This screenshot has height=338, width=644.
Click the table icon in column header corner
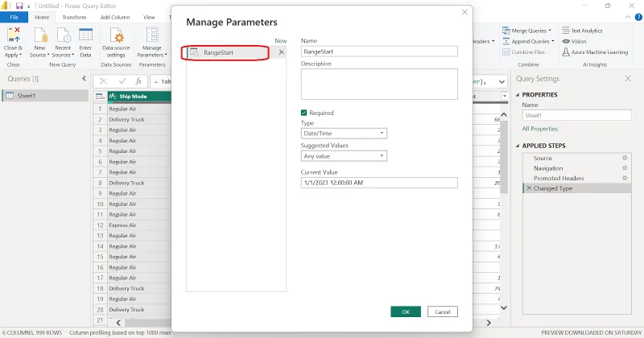point(100,96)
